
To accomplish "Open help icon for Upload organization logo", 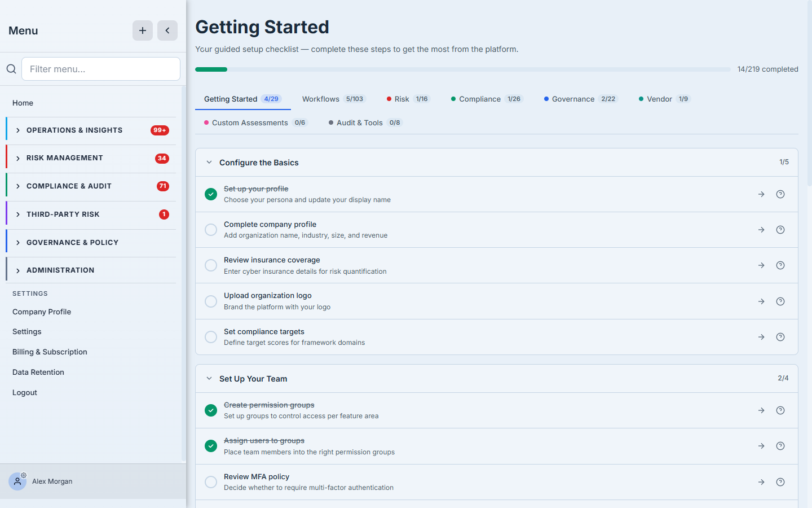I will click(780, 301).
